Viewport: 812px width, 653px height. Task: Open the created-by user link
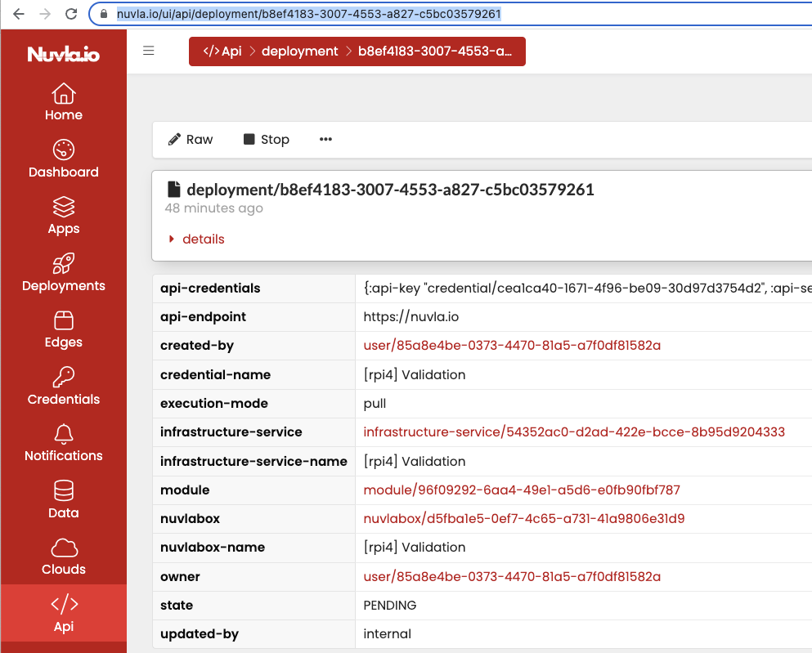(511, 346)
